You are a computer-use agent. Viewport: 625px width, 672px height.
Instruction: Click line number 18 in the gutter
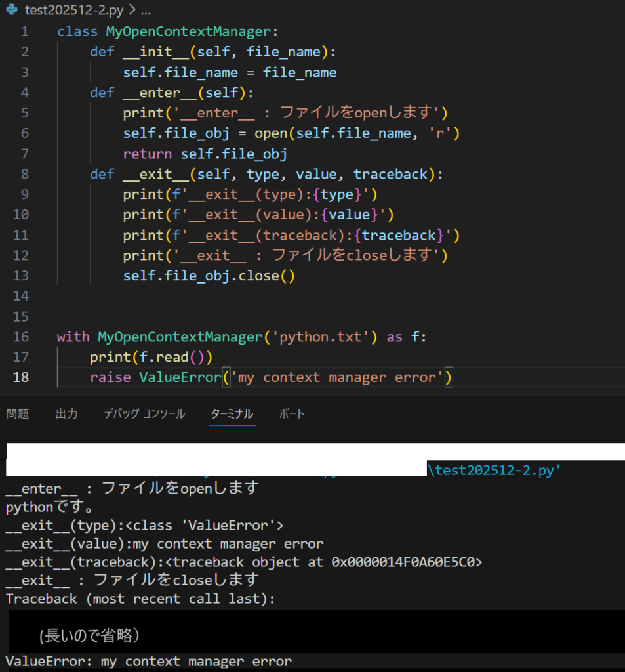coord(21,377)
